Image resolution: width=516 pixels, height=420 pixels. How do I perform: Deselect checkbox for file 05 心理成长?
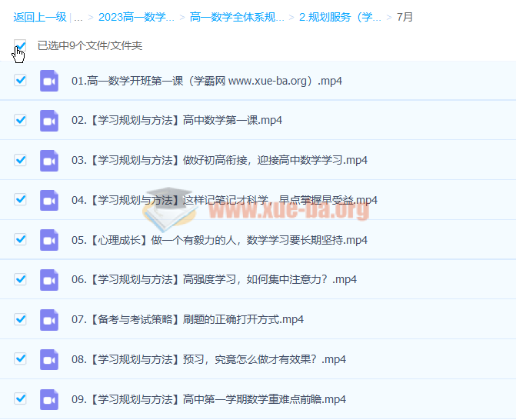click(x=20, y=240)
